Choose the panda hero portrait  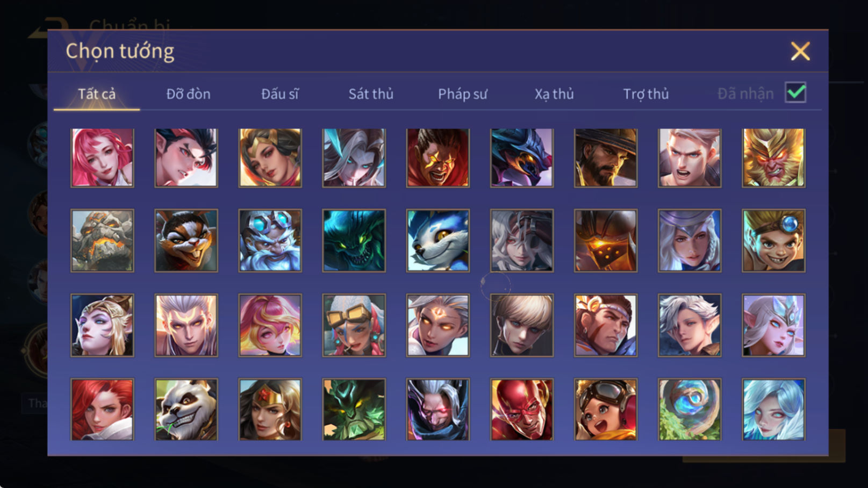click(186, 410)
